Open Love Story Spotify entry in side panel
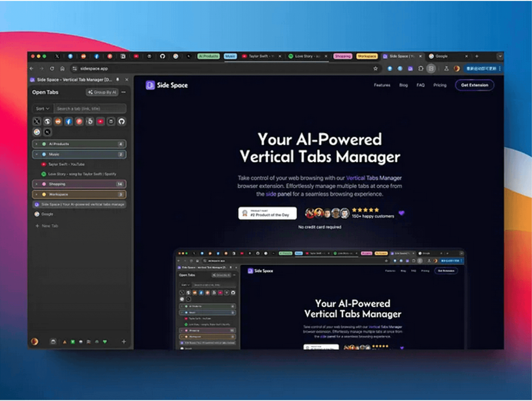 [x=79, y=174]
